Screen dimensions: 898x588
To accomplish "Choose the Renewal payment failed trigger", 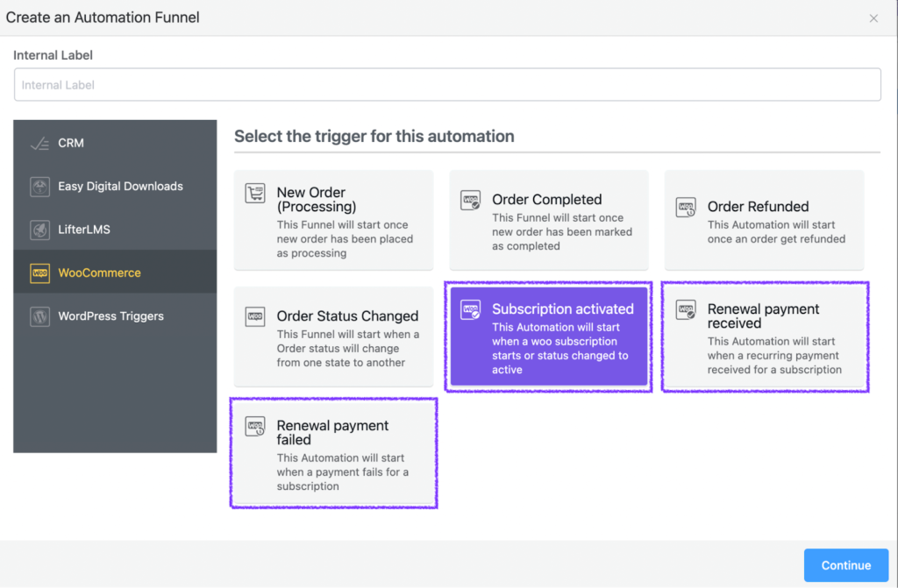I will (333, 453).
